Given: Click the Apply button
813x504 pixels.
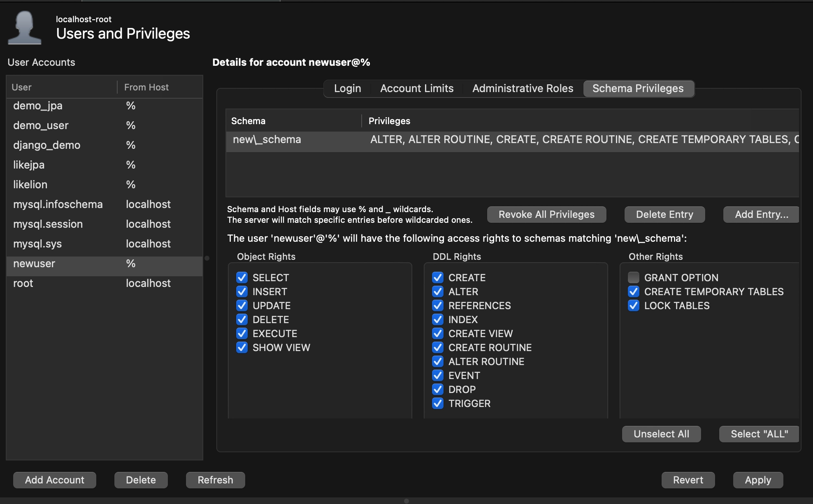Looking at the screenshot, I should (758, 480).
